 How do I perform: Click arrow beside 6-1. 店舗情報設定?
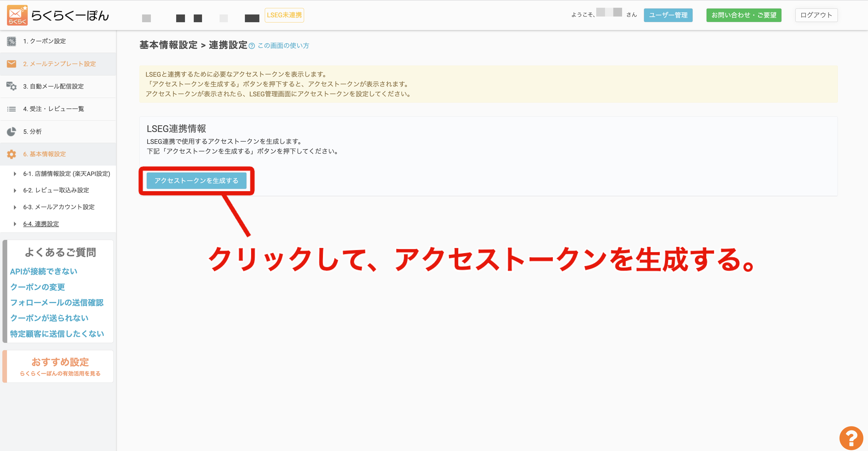click(15, 174)
